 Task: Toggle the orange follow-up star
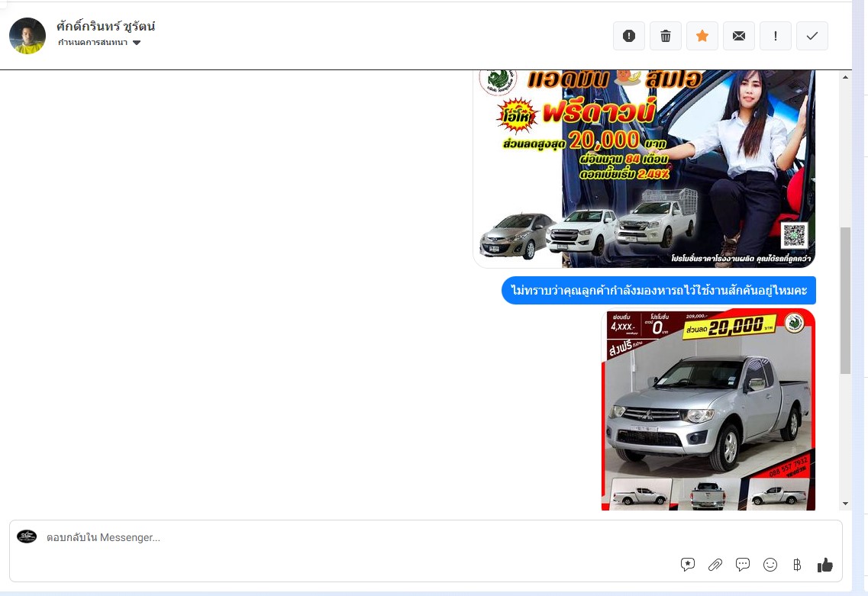point(702,36)
